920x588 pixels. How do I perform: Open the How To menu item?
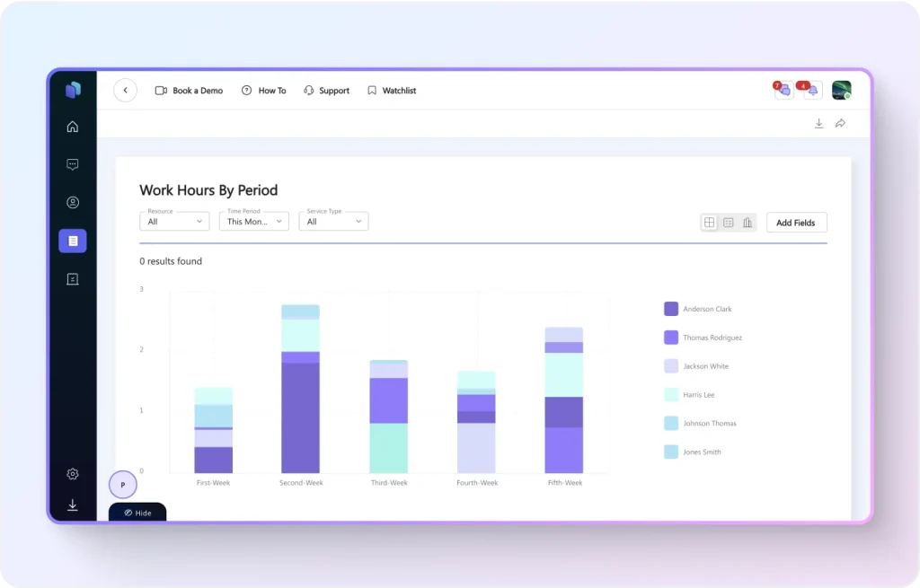point(264,91)
